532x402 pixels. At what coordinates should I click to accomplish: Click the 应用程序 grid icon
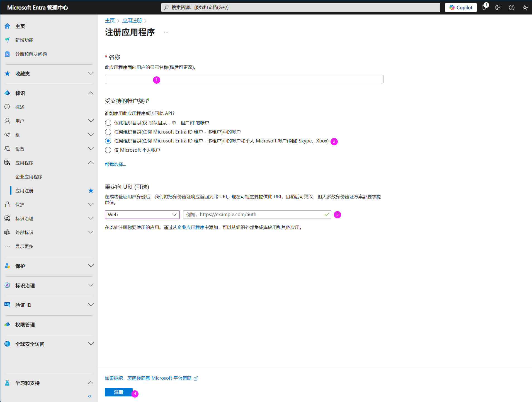tap(7, 163)
